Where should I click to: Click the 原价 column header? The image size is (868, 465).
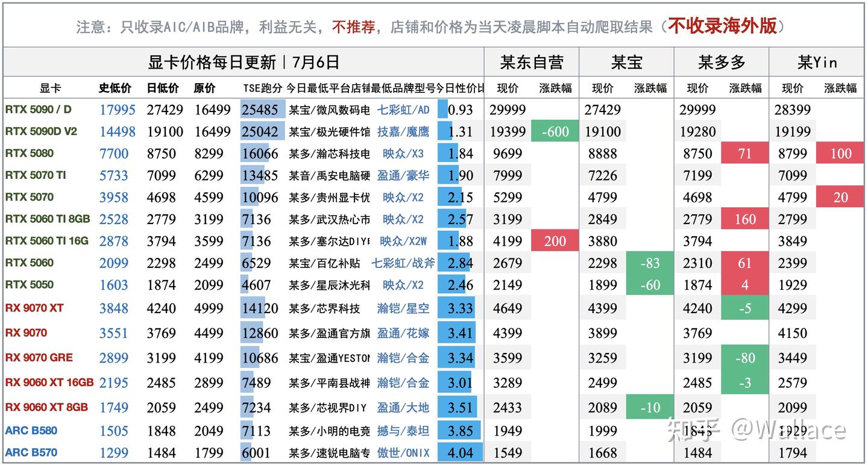(x=205, y=88)
